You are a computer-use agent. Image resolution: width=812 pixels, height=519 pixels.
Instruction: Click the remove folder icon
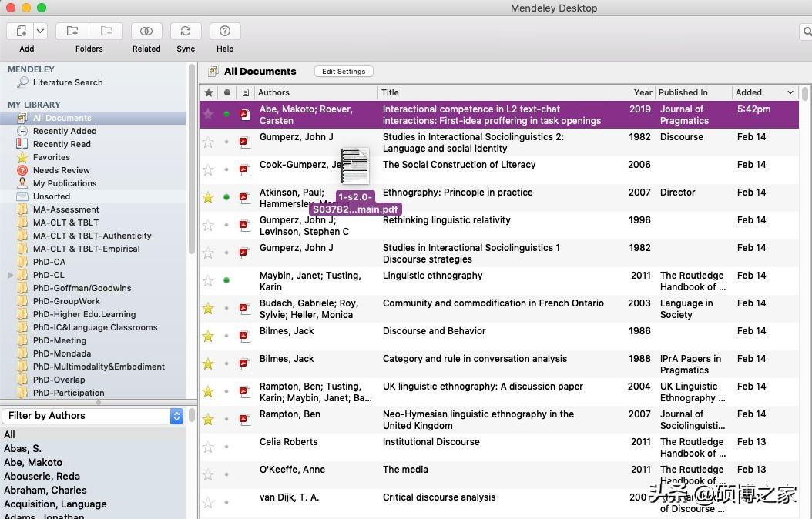106,31
